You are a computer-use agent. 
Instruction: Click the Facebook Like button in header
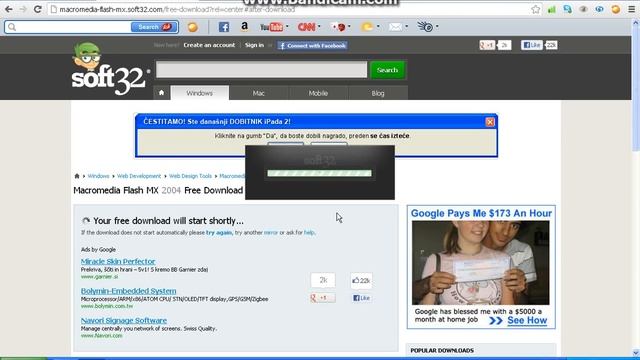(531, 45)
